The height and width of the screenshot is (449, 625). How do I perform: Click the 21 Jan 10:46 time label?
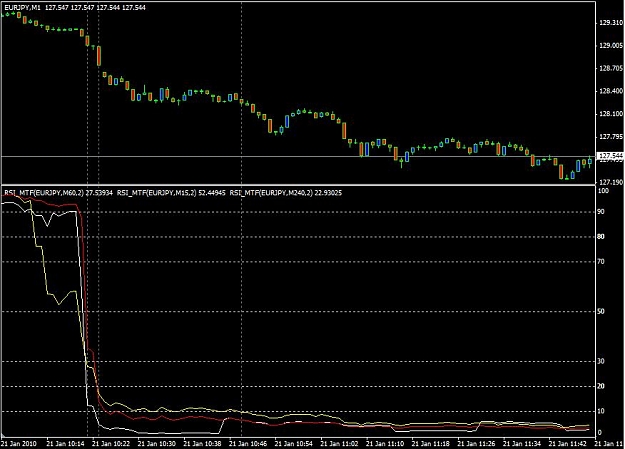tap(248, 443)
